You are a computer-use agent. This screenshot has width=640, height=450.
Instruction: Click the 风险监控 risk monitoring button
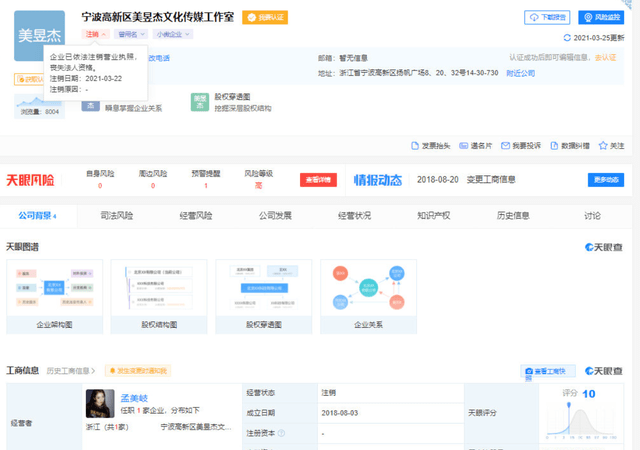click(x=599, y=18)
